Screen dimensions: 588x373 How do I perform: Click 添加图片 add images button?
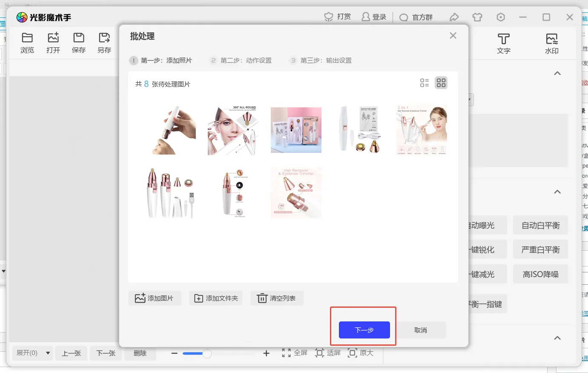tap(155, 298)
